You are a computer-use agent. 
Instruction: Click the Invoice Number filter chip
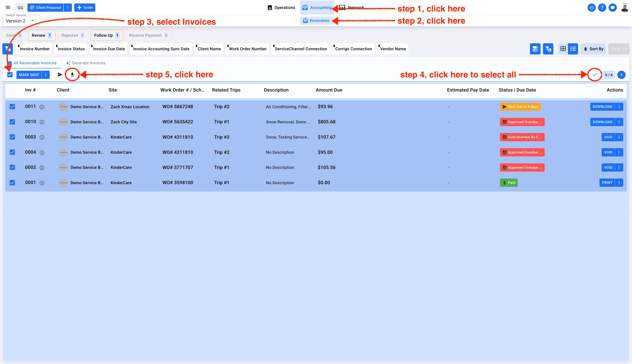tap(35, 49)
